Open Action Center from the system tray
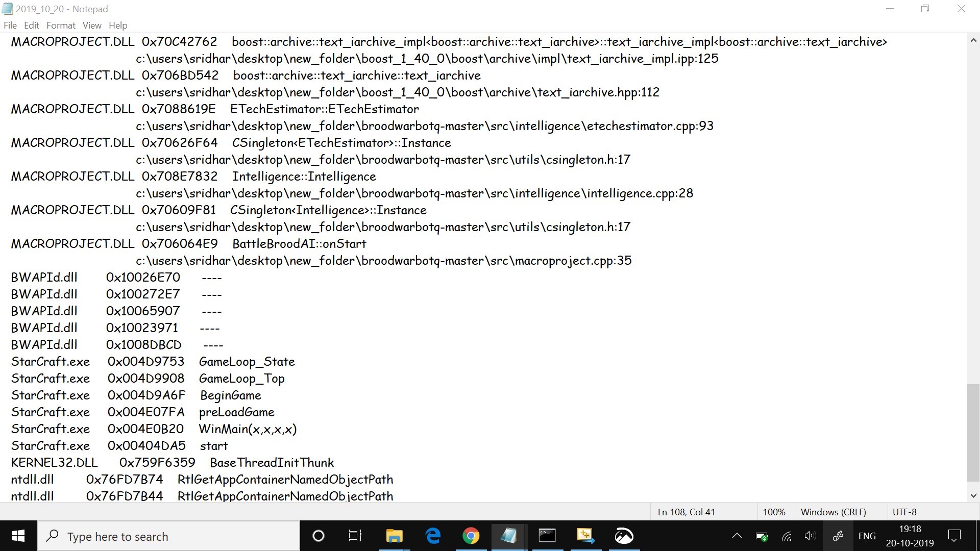 point(954,536)
